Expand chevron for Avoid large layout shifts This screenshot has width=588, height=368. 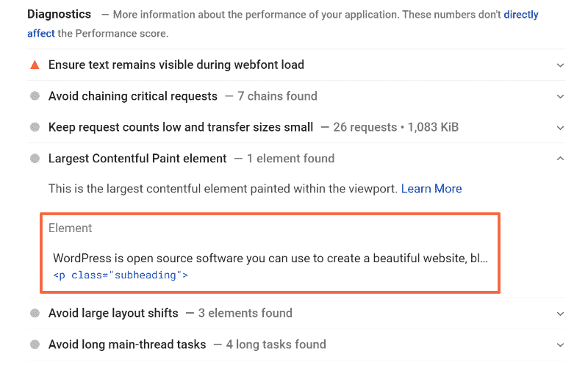[560, 314]
